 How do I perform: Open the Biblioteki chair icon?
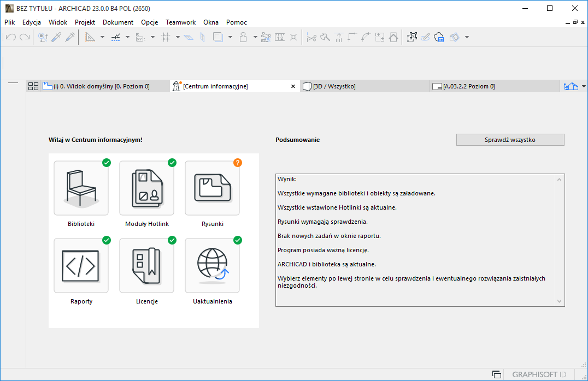pos(81,188)
